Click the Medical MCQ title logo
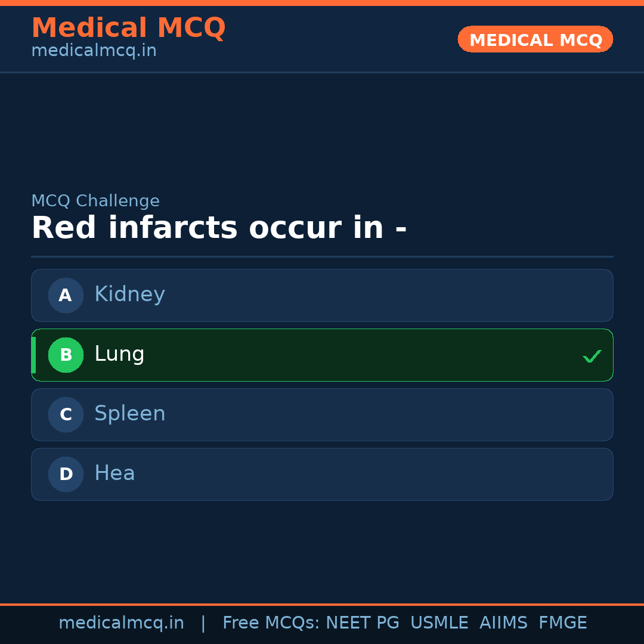 pos(128,27)
